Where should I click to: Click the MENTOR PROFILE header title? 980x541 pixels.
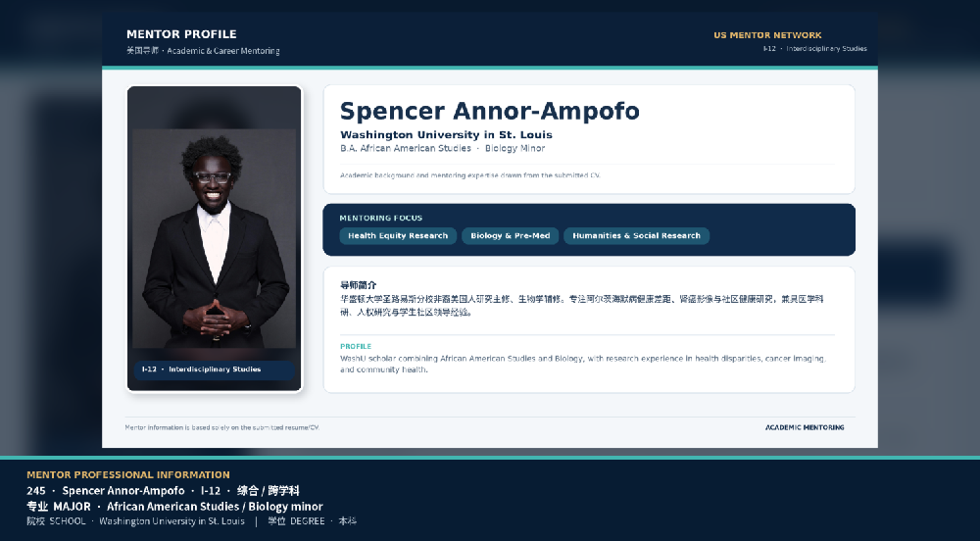point(181,34)
